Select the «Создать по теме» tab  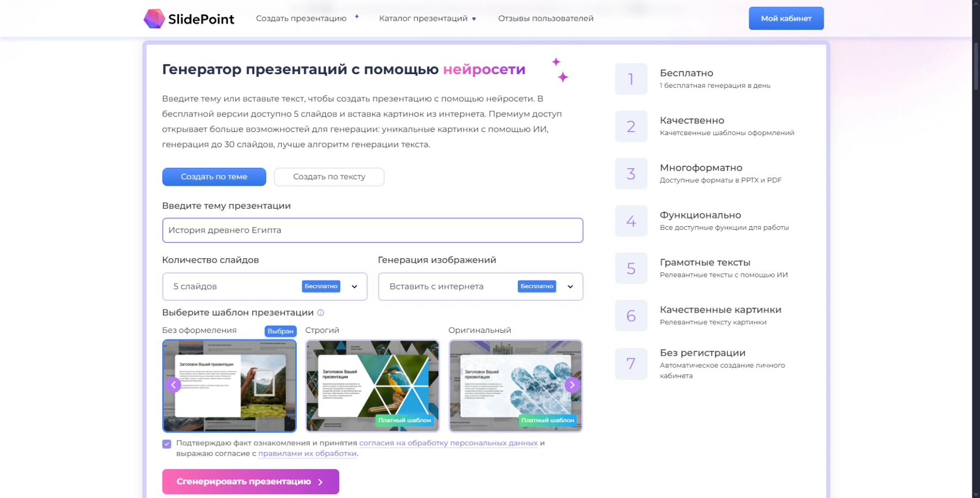[x=213, y=177]
